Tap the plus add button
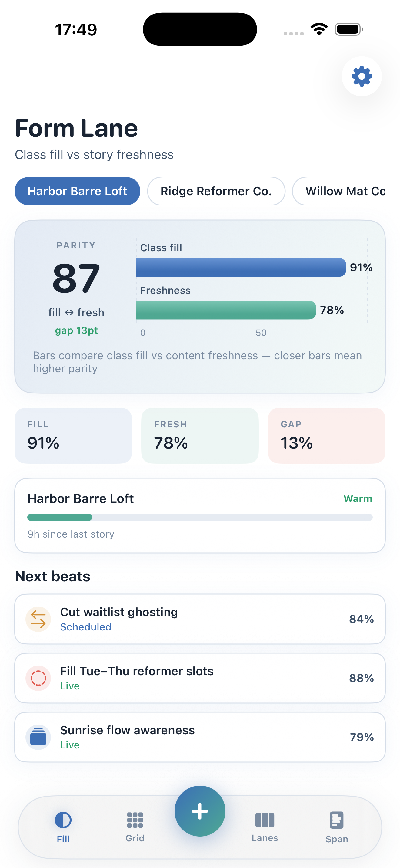The image size is (400, 868). [200, 811]
